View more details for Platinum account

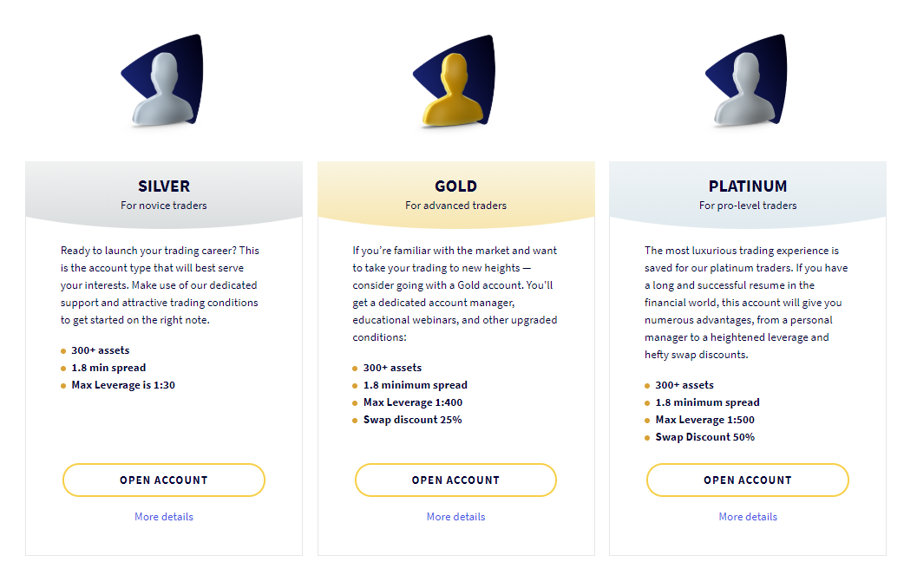pyautogui.click(x=748, y=517)
